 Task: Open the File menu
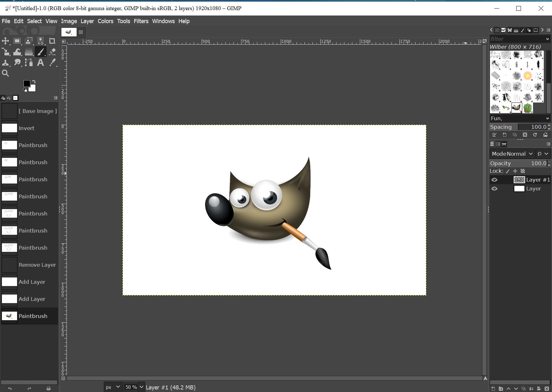6,21
